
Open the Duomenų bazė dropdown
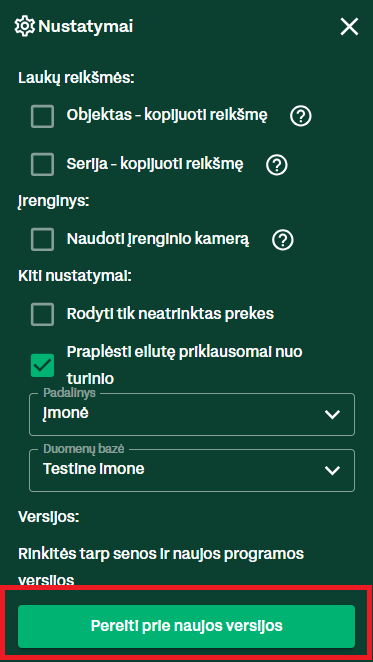[192, 470]
